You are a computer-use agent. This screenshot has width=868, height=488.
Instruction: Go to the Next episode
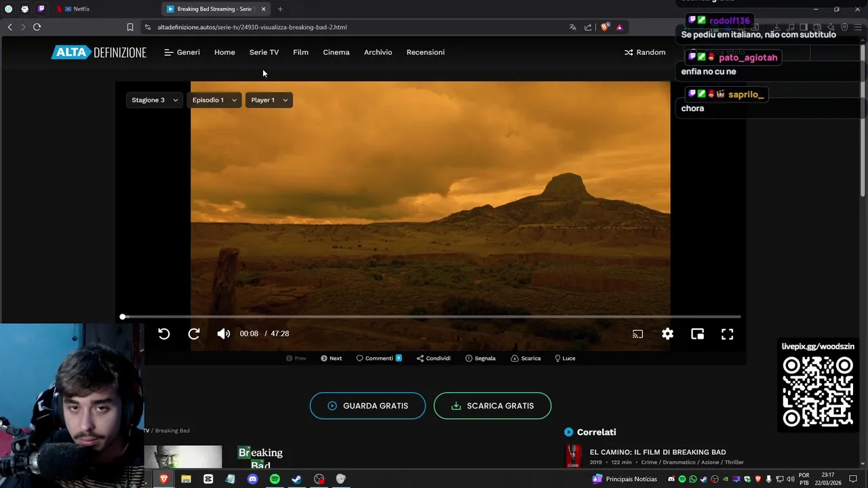coord(332,358)
